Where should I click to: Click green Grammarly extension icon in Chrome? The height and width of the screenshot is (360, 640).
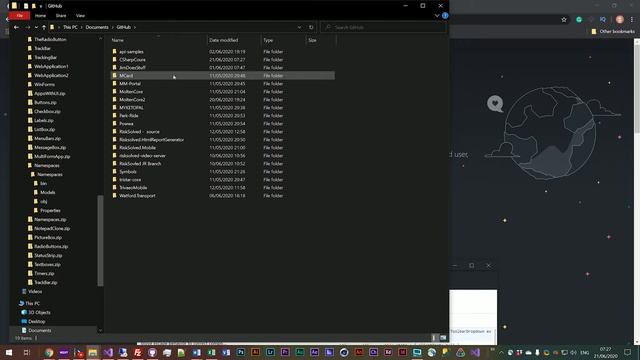click(x=579, y=20)
